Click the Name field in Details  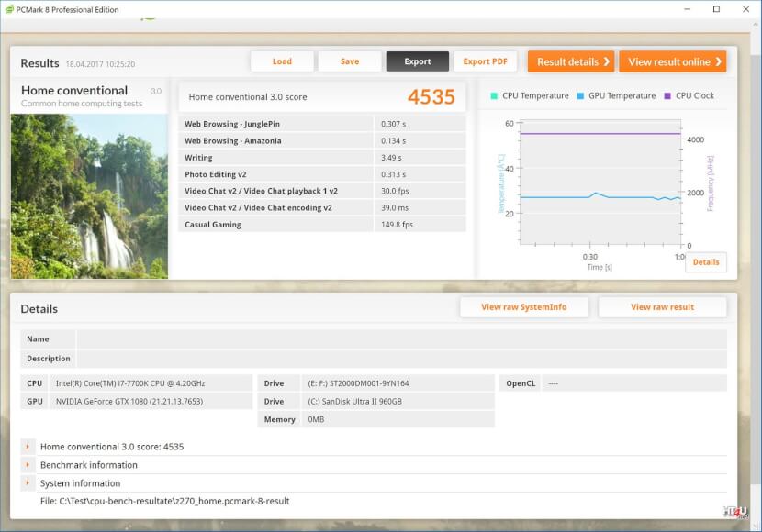(401, 338)
